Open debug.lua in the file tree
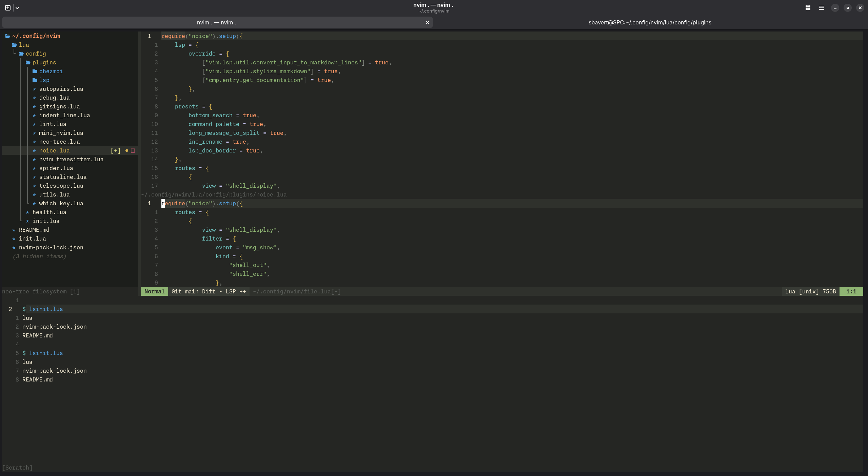This screenshot has width=868, height=476. pos(54,98)
